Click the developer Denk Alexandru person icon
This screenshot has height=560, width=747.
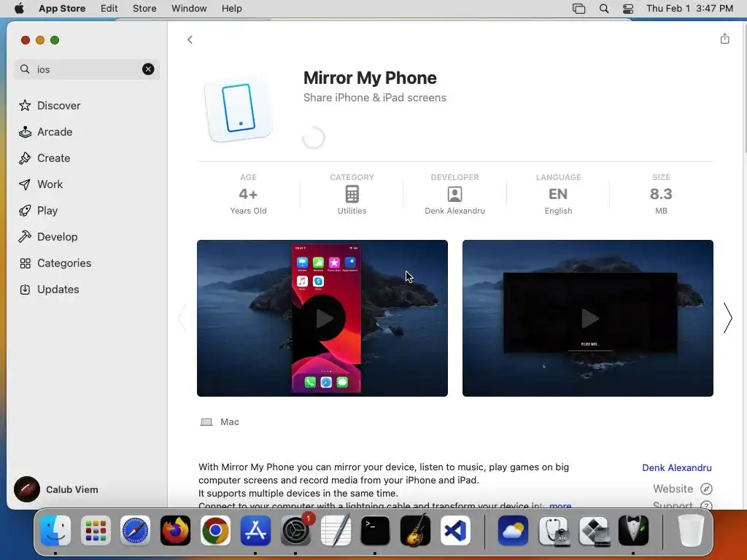pyautogui.click(x=454, y=194)
